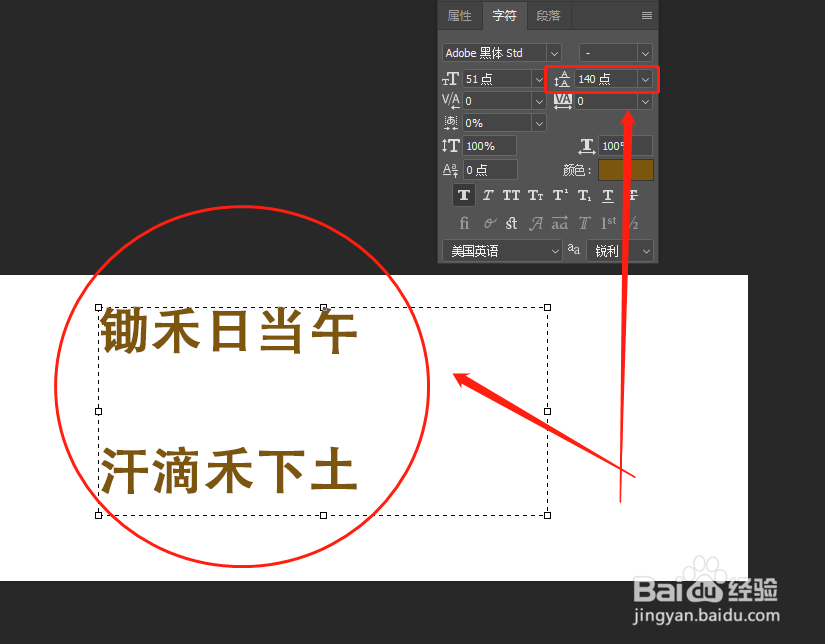This screenshot has height=644, width=825.
Task: Toggle Subscript style
Action: (x=584, y=196)
